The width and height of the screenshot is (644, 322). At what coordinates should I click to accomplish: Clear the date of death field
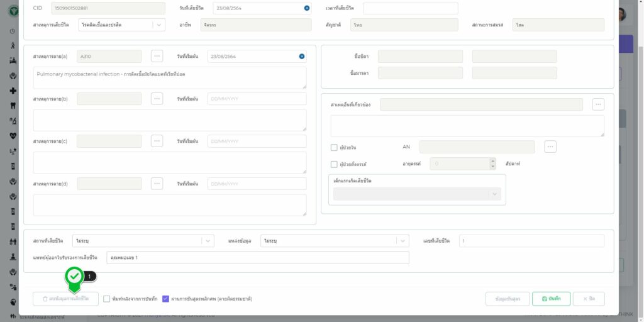coord(307,8)
